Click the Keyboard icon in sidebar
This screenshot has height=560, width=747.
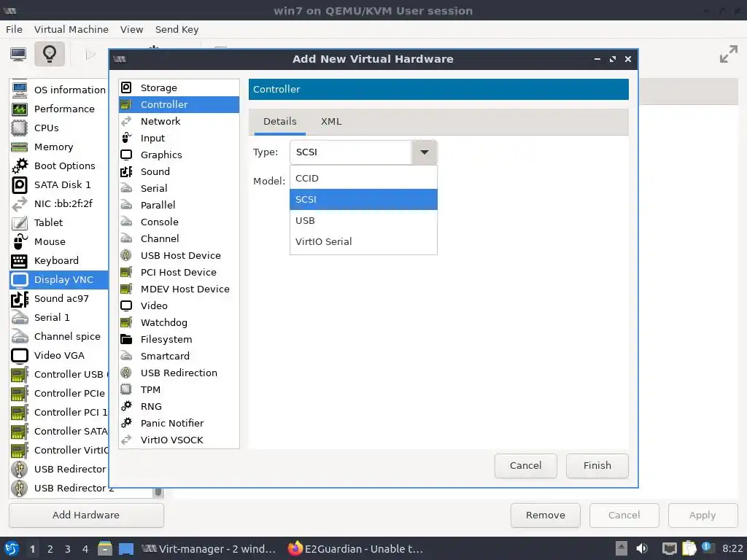tap(20, 260)
